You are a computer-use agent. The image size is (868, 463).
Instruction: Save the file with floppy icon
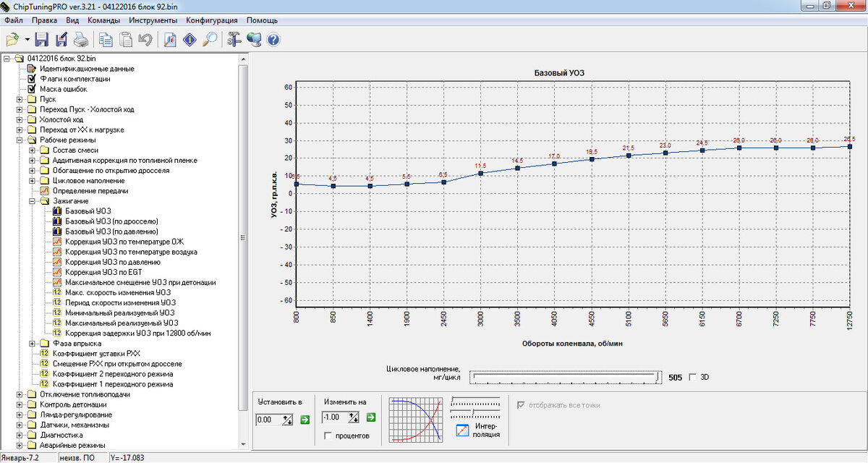click(x=42, y=40)
